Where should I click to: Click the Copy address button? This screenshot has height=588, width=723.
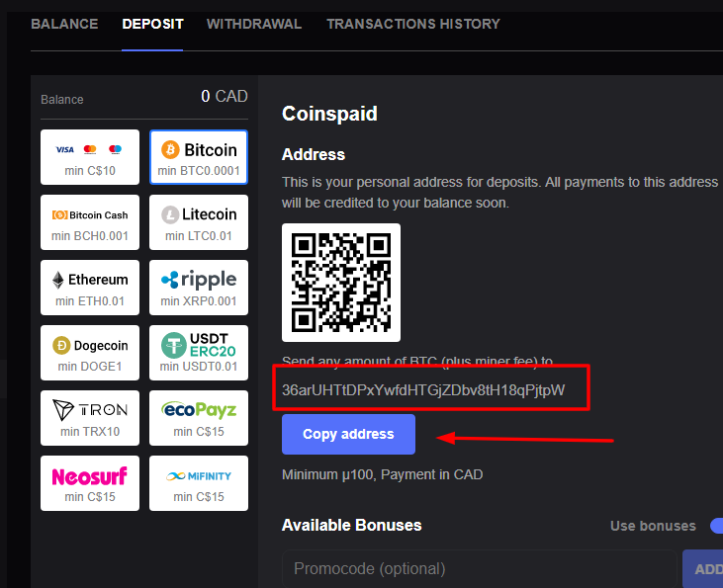tap(348, 434)
